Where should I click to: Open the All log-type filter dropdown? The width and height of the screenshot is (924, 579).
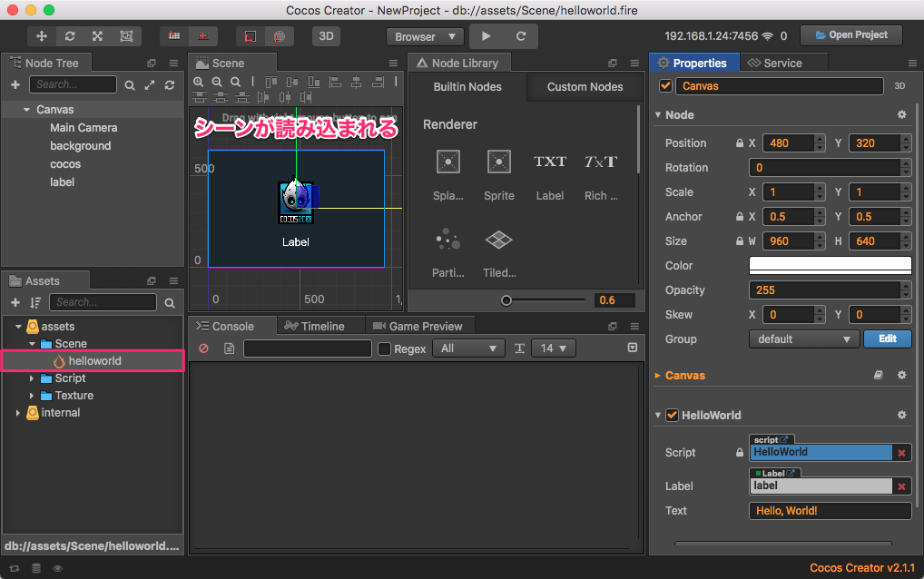pyautogui.click(x=468, y=348)
